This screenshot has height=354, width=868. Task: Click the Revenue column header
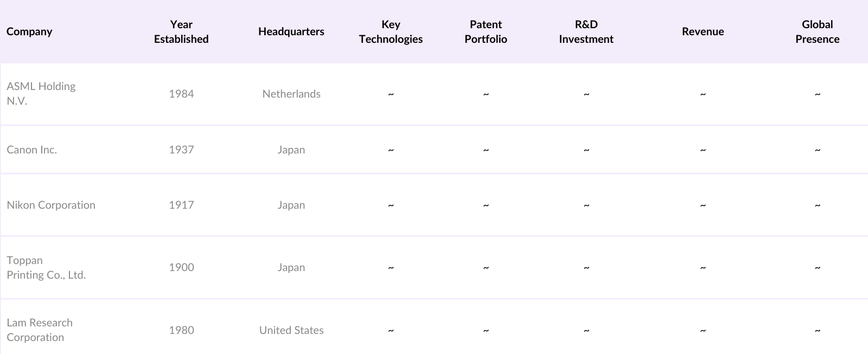coord(703,31)
